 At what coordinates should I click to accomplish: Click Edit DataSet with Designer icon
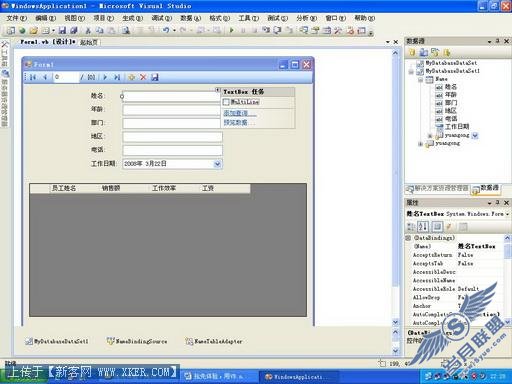coord(424,52)
